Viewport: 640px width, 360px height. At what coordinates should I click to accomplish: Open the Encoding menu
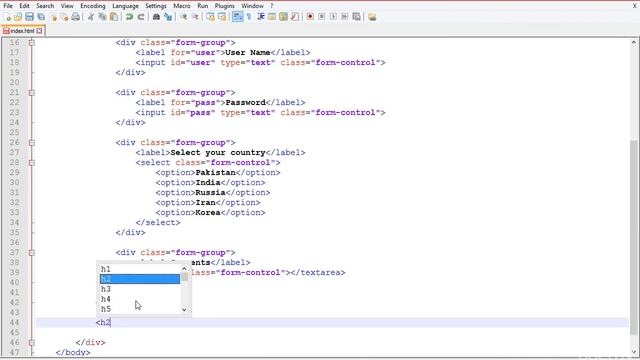(93, 6)
